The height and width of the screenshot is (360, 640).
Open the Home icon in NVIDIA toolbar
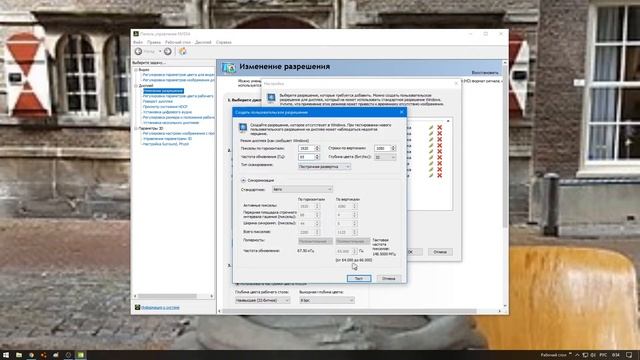(182, 51)
